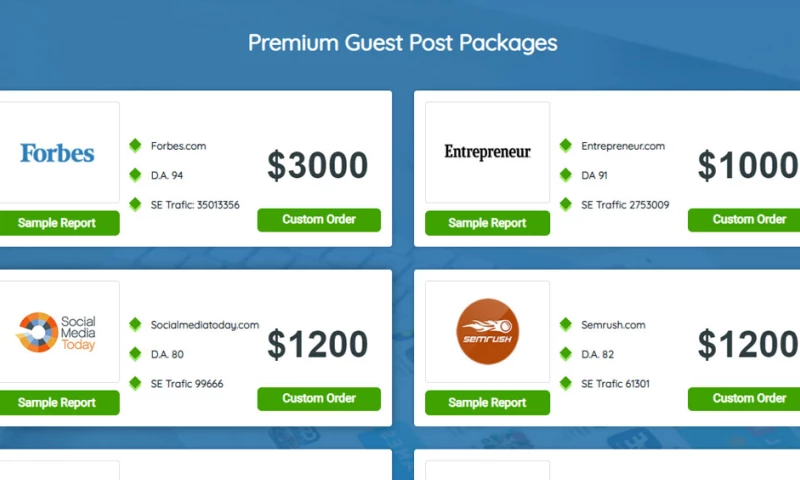Click green diamond icon beside Forbes.com
Screen dimensions: 800x480
(x=135, y=146)
